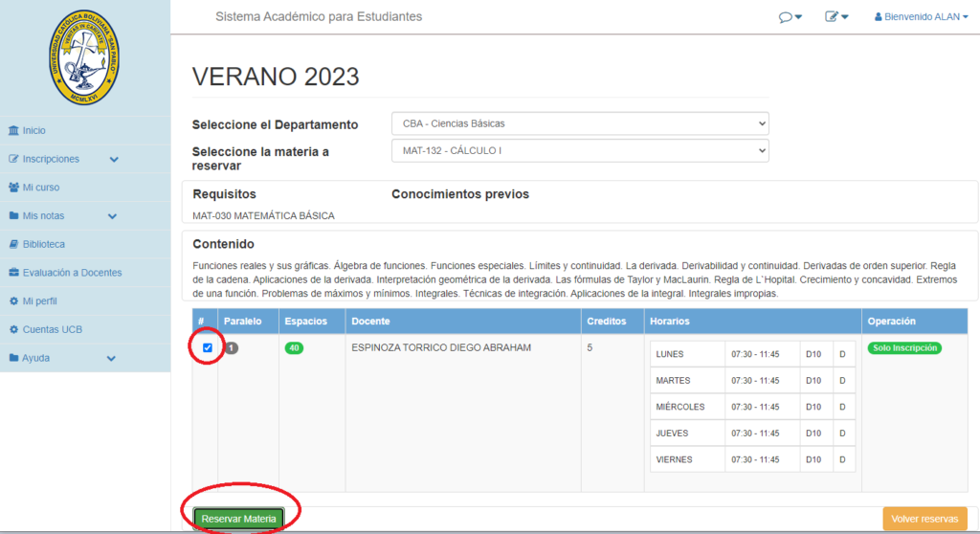Click the Inicio building icon
Viewport: 980px width, 534px height.
(x=13, y=130)
